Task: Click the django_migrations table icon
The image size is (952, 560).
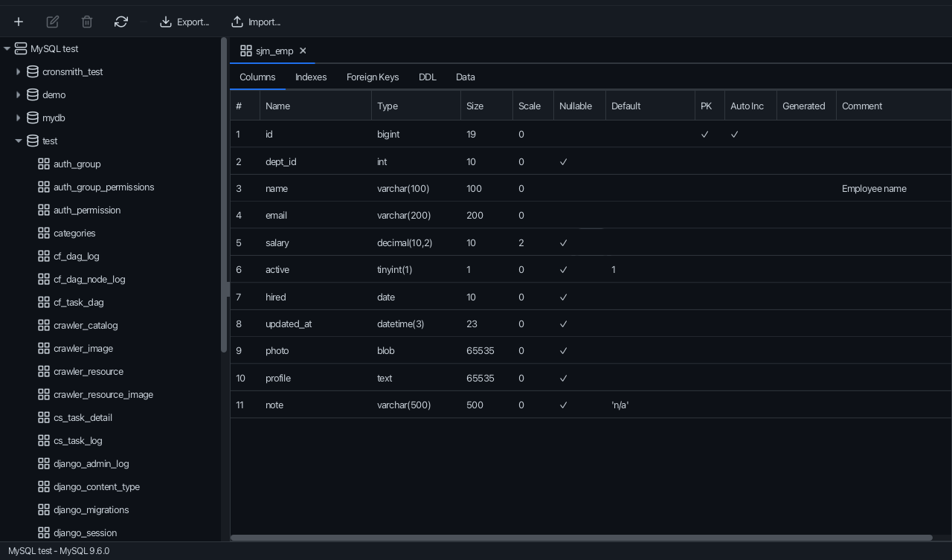Action: coord(44,510)
